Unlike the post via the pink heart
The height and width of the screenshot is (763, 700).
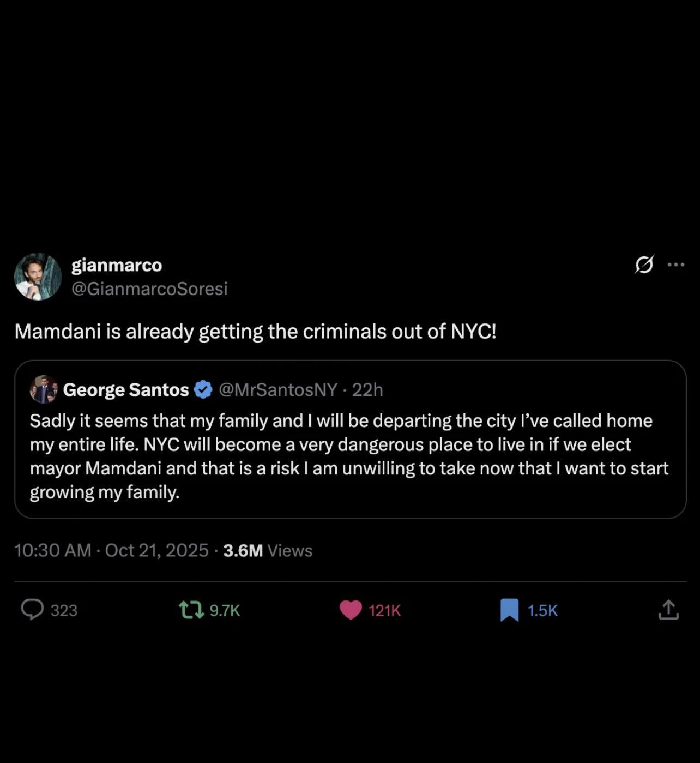coord(351,610)
